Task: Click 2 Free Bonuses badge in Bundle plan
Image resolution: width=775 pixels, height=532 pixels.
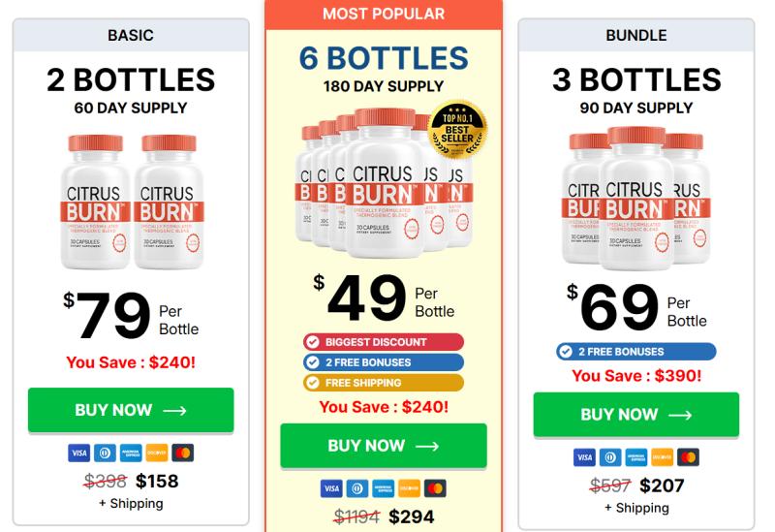Action: coord(635,352)
